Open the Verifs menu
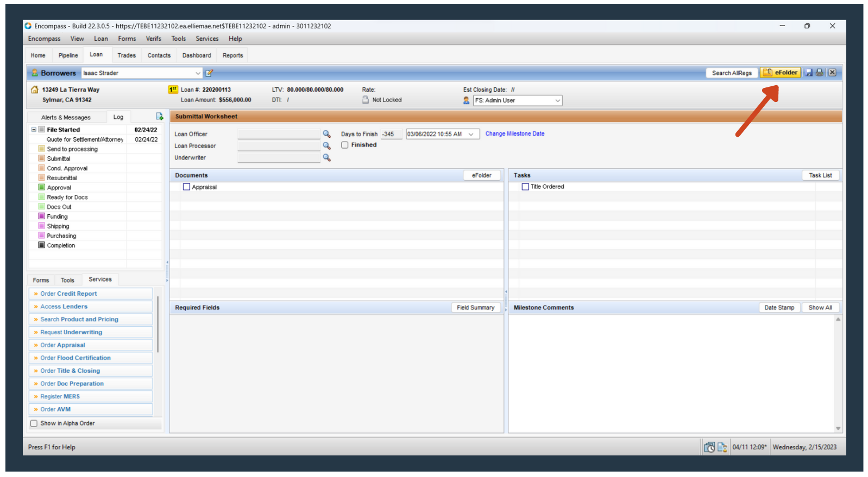This screenshot has height=477, width=868. [154, 39]
